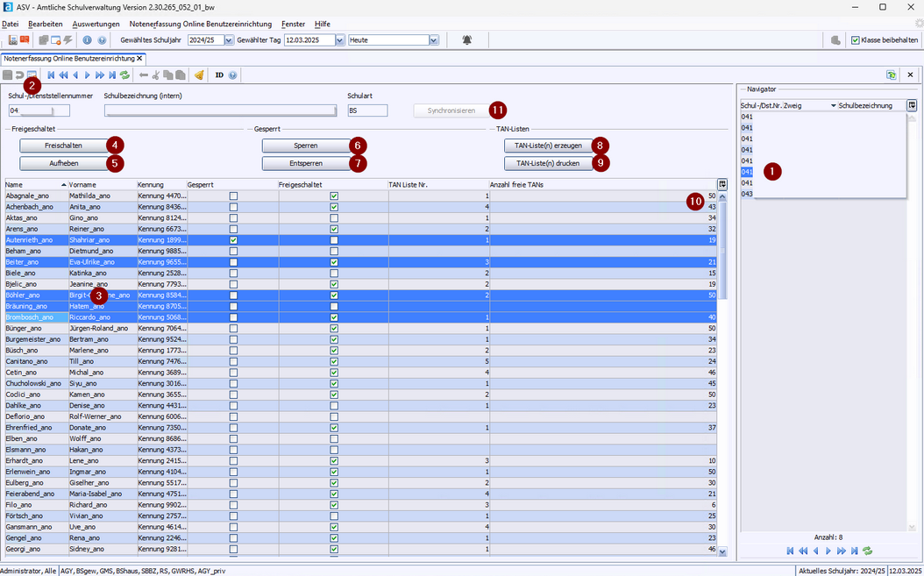Toggle the checkbox Klasse beibehalten
This screenshot has width=924, height=576.
click(x=854, y=39)
